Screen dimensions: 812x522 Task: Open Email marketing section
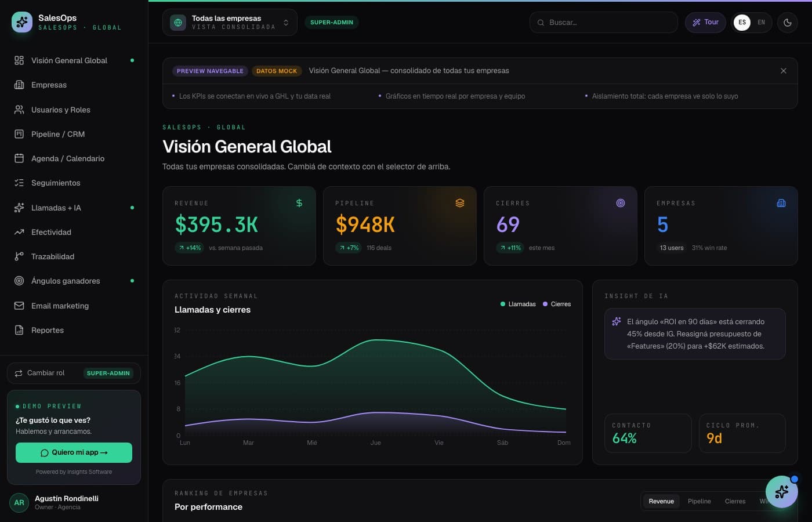pyautogui.click(x=74, y=306)
